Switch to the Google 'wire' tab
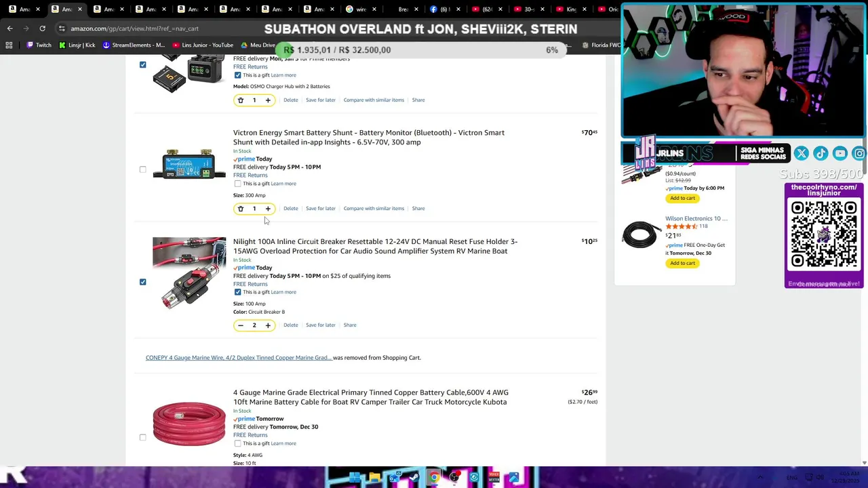The height and width of the screenshot is (488, 868). (x=361, y=9)
